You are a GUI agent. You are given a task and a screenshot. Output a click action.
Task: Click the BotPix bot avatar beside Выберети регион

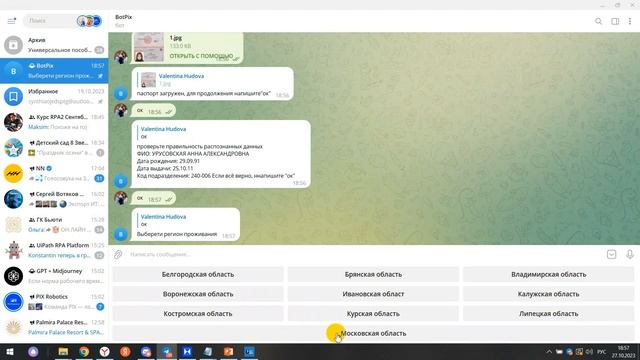click(120, 234)
